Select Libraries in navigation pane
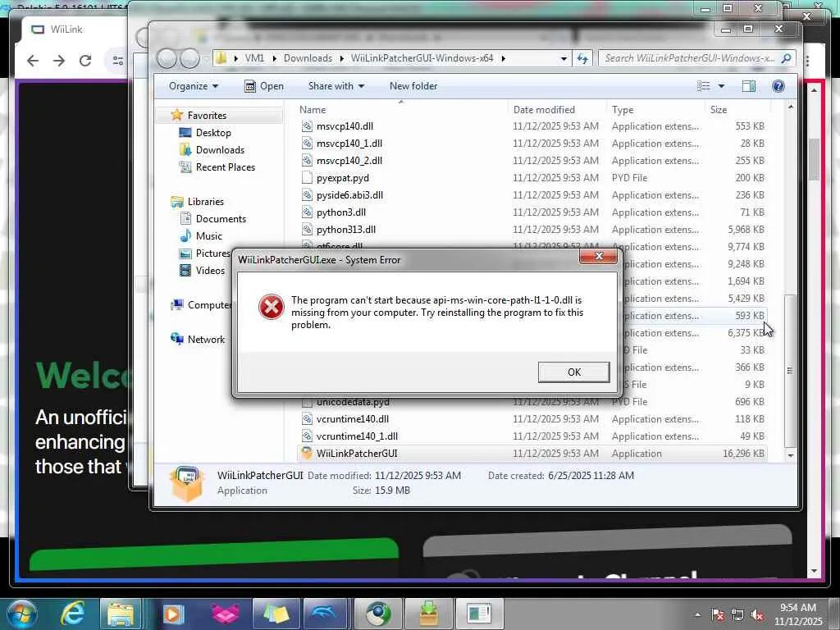840x630 pixels. [x=206, y=202]
